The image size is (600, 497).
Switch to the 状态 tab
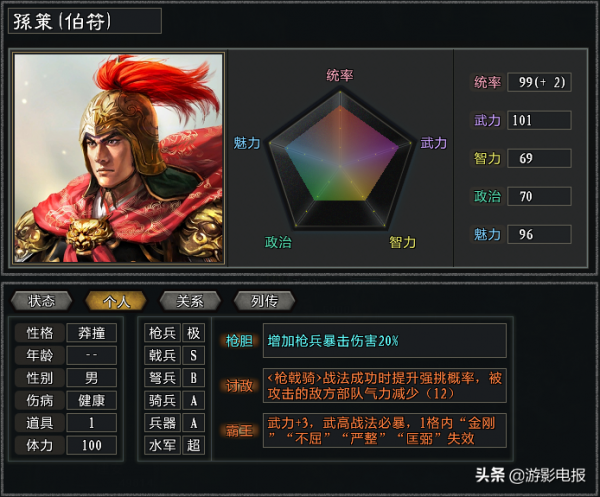[x=42, y=301]
